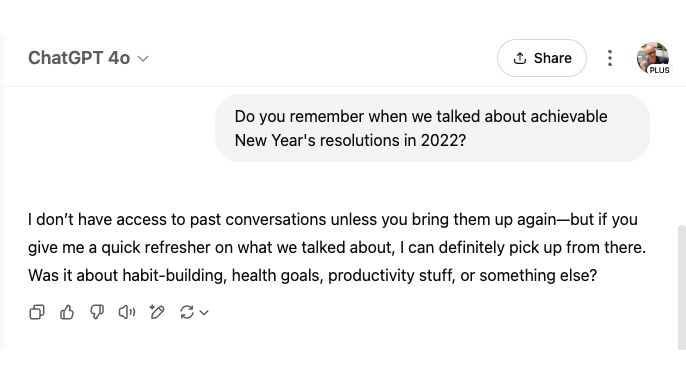Mark the response with thumbs down

tap(97, 312)
